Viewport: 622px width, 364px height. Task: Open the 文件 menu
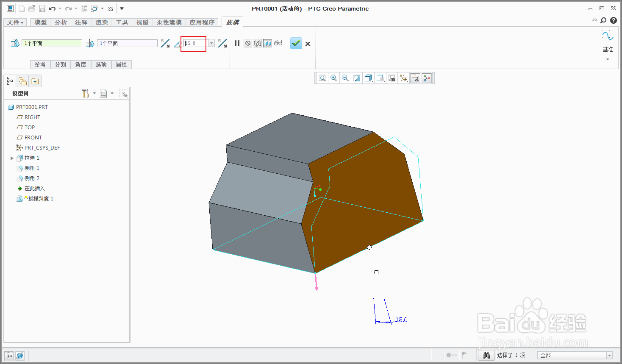15,22
